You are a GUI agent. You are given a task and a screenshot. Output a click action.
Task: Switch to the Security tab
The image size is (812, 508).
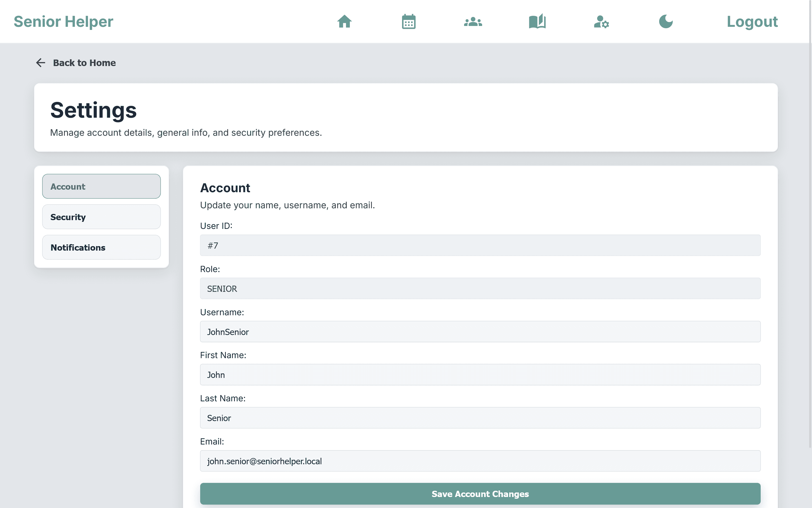coord(101,217)
